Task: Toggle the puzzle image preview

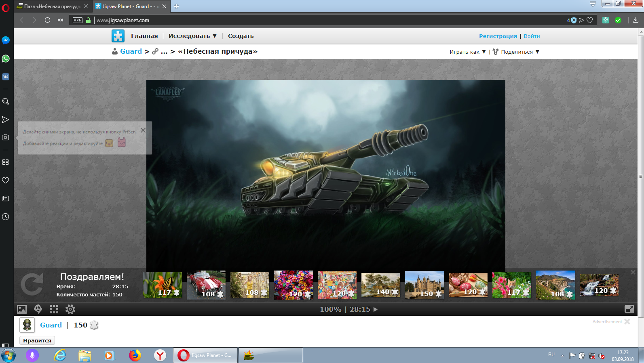Action: click(x=22, y=309)
